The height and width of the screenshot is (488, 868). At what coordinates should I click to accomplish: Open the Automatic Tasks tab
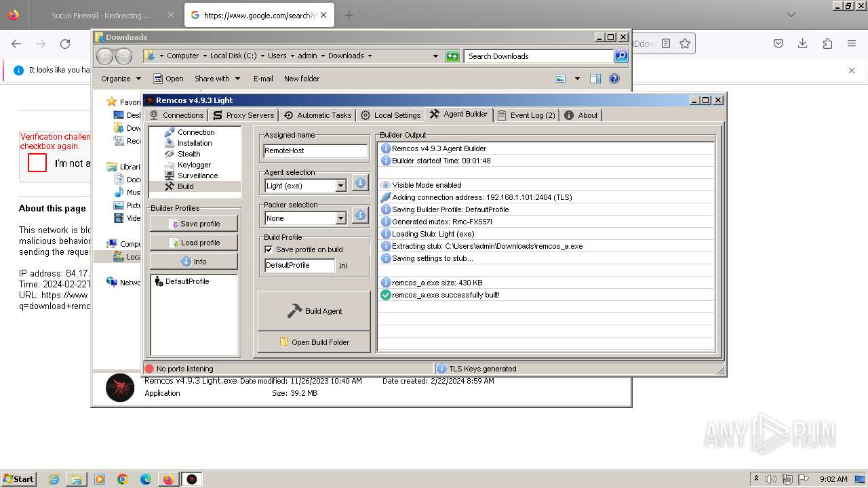(318, 115)
